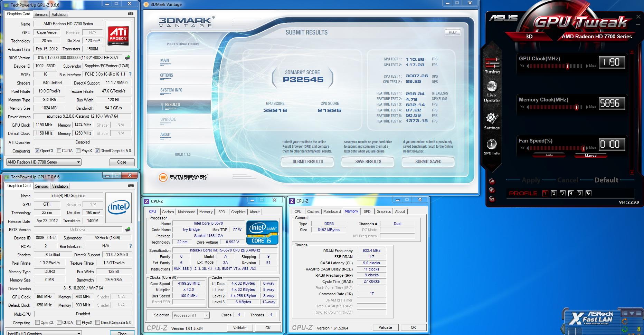Toggle PhysX checkbox in AMD GPU-Z
The height and width of the screenshot is (335, 644).
pyautogui.click(x=78, y=151)
